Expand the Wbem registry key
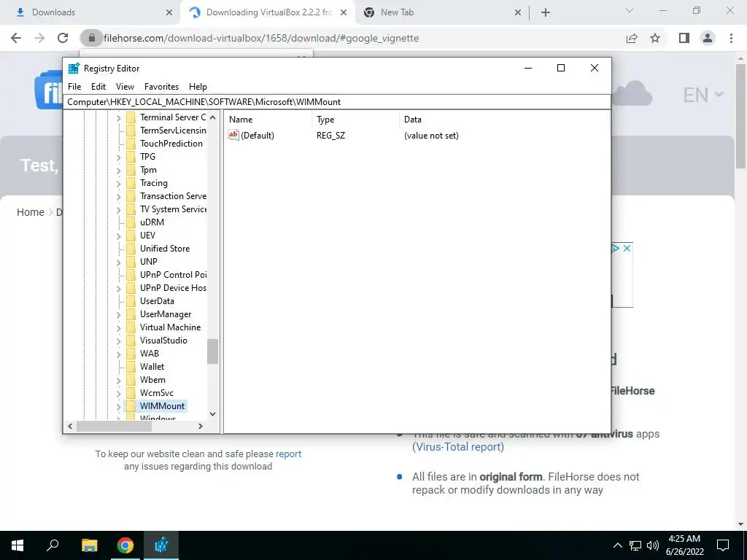The image size is (747, 560). click(x=119, y=380)
